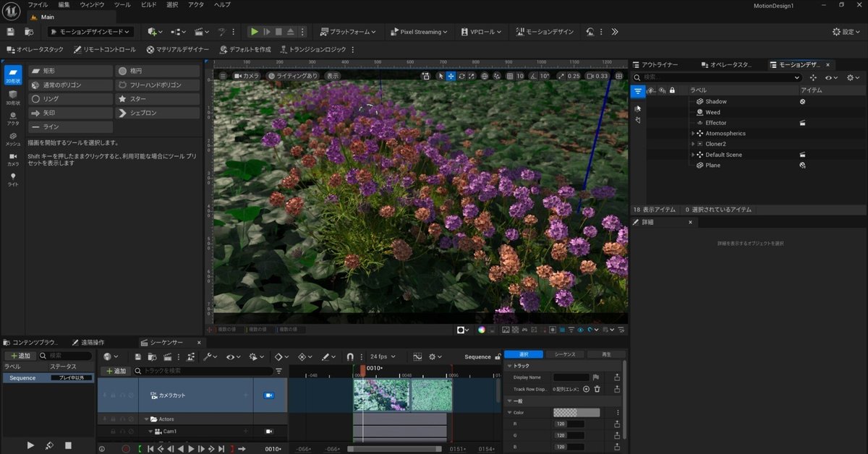Choose the 矩形 rectangle shape tool

click(x=70, y=71)
